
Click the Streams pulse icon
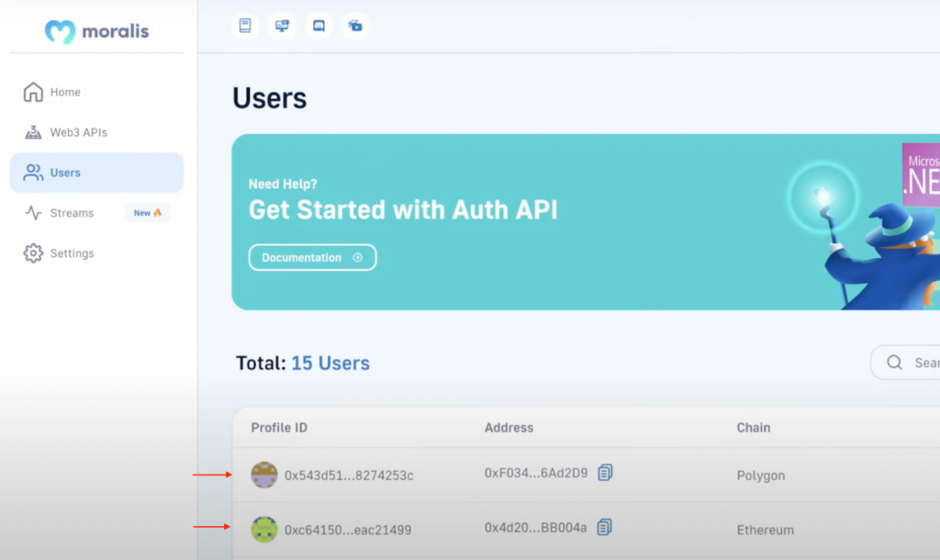coord(33,213)
